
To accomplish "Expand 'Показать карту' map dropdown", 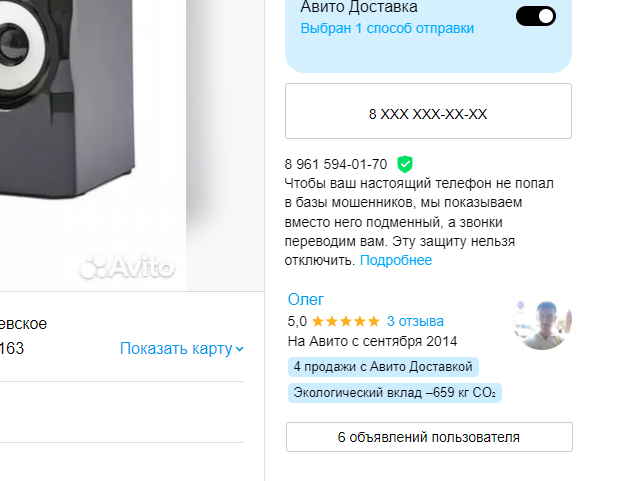I will [182, 349].
